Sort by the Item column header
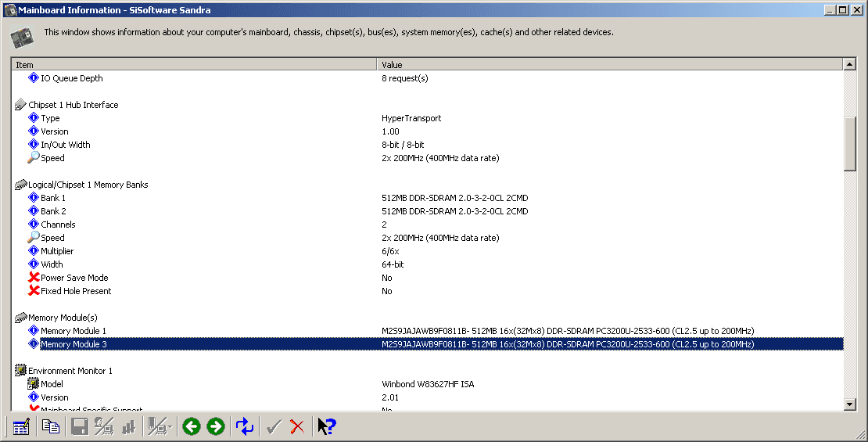The image size is (868, 442). [194, 64]
